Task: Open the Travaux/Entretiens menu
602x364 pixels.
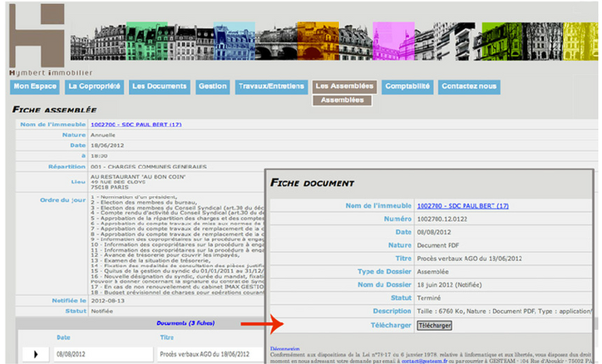Action: click(271, 86)
